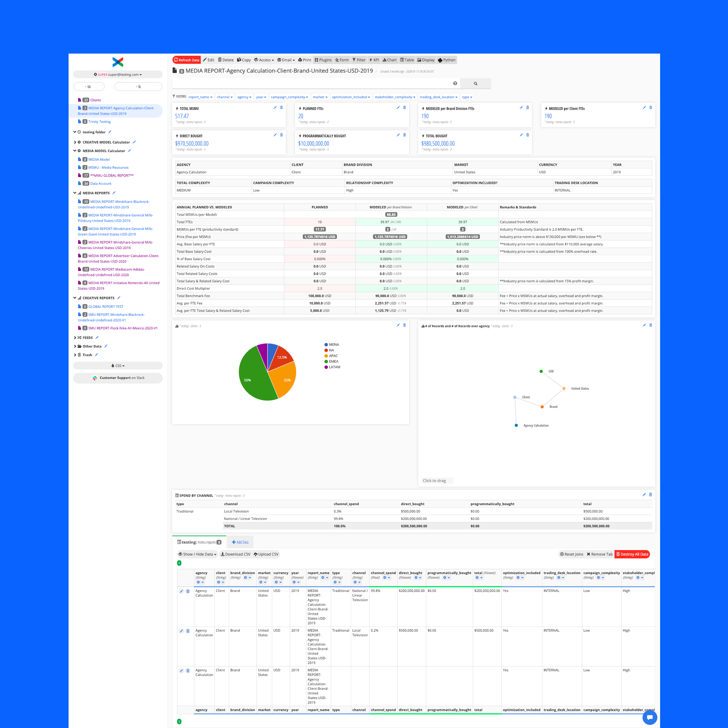Edit the TOTAL BOUGHT KPI card
The width and height of the screenshot is (728, 728).
[x=521, y=135]
